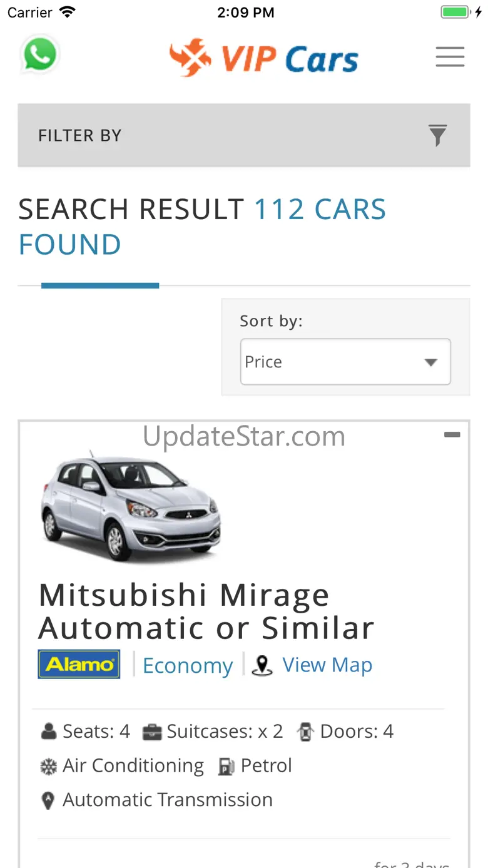Viewport: 488px width, 868px height.
Task: Open the hamburger menu
Action: (x=450, y=57)
